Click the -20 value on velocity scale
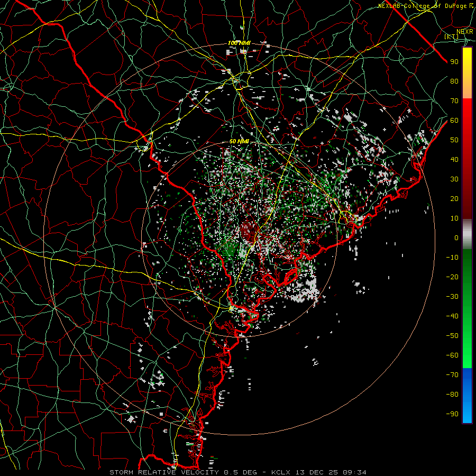 click(x=452, y=277)
